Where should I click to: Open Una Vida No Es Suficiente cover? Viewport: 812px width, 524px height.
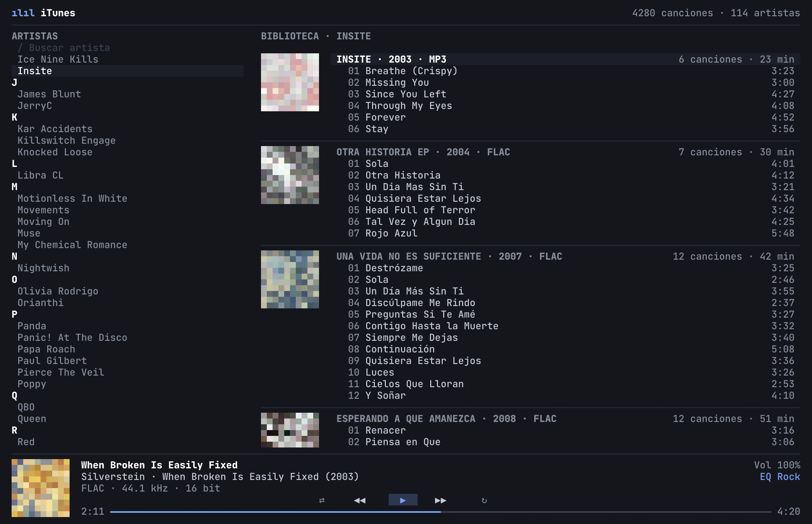[290, 279]
